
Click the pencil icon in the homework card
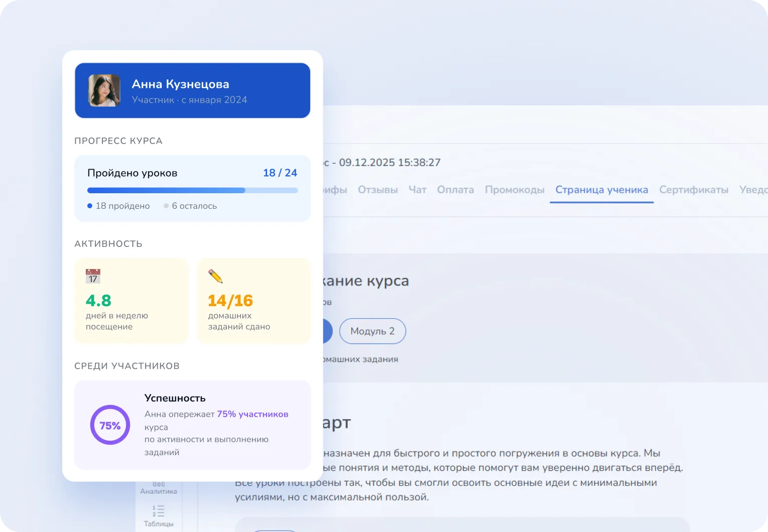click(215, 276)
